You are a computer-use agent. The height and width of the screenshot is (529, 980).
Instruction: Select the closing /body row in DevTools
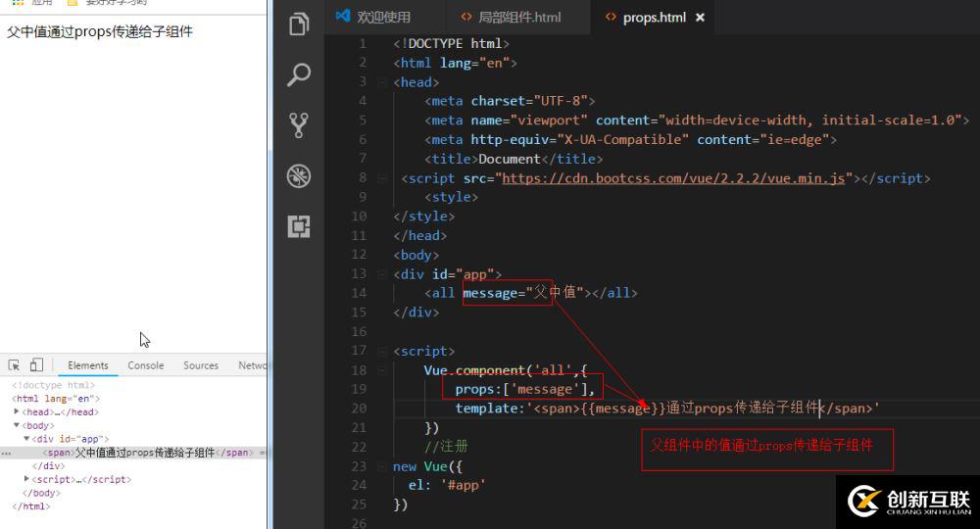click(41, 493)
